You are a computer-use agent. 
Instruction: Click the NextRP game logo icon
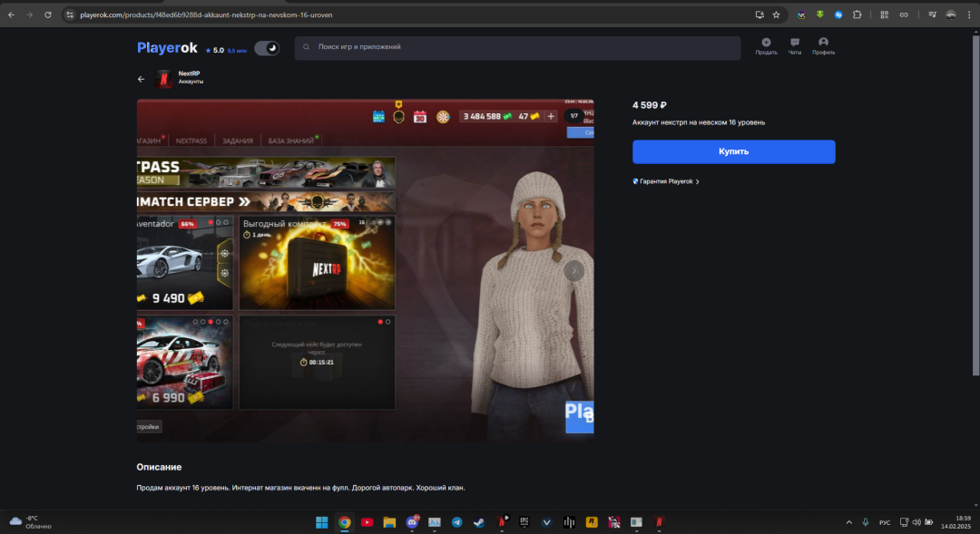pyautogui.click(x=163, y=79)
